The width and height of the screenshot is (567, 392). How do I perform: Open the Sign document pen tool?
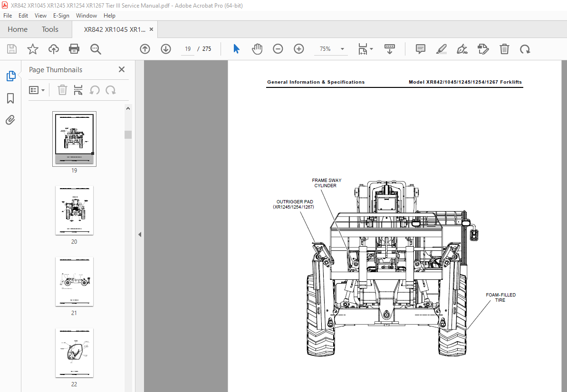(x=462, y=49)
